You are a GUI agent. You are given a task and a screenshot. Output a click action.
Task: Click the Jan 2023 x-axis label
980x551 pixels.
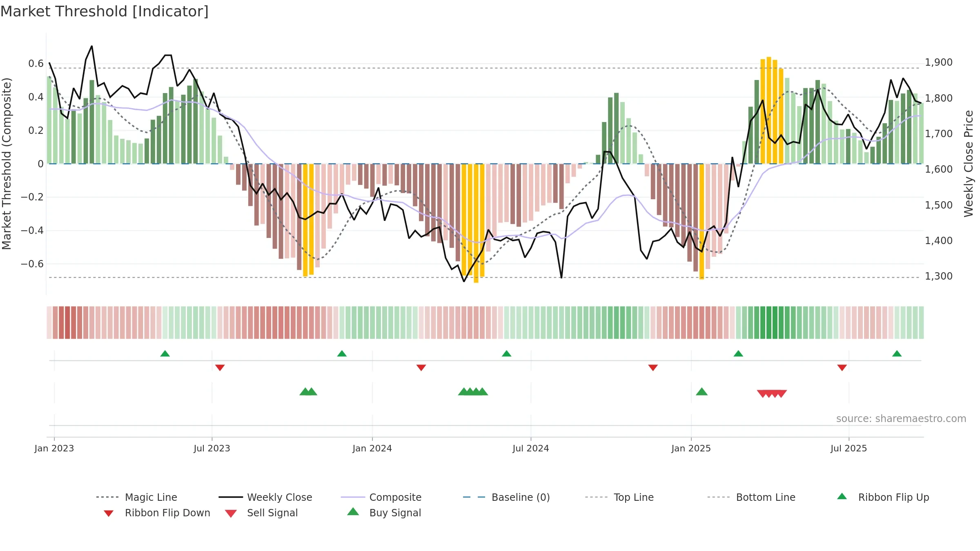click(x=54, y=449)
